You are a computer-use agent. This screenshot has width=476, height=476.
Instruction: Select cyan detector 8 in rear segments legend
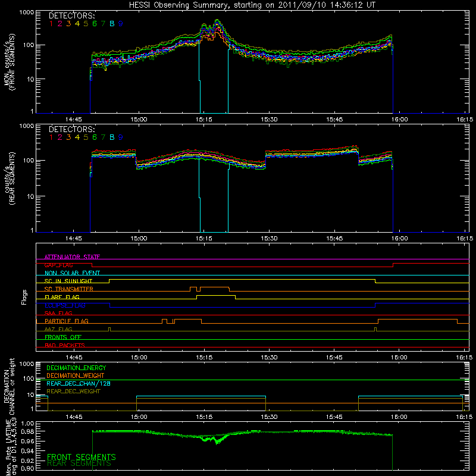112,137
